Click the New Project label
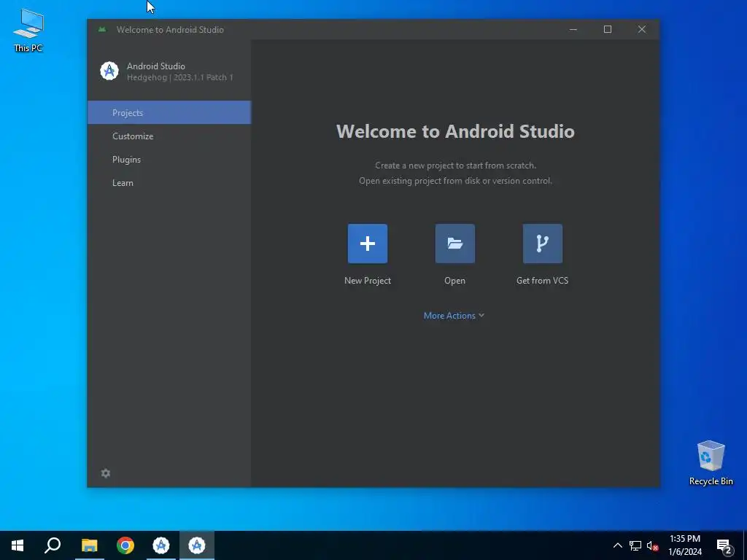Image resolution: width=747 pixels, height=560 pixels. pyautogui.click(x=368, y=281)
